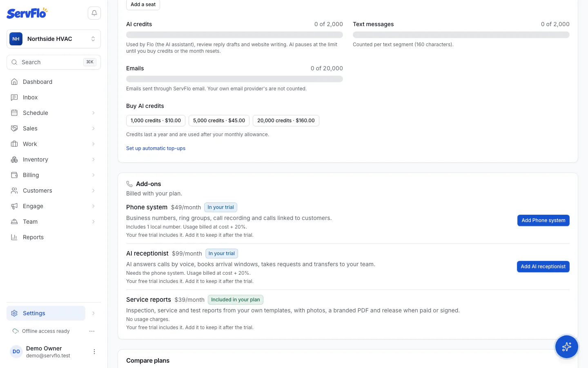The image size is (588, 368).
Task: Open the notifications bell
Action: click(94, 13)
